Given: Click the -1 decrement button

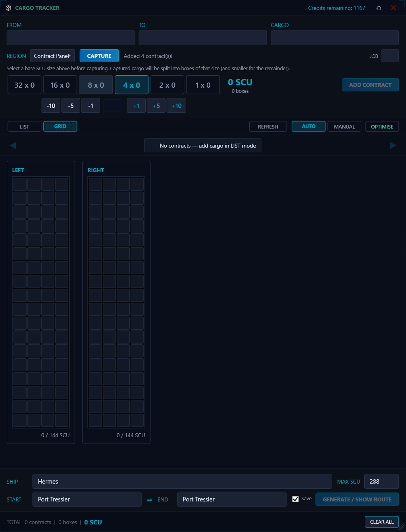Looking at the screenshot, I should (x=90, y=106).
